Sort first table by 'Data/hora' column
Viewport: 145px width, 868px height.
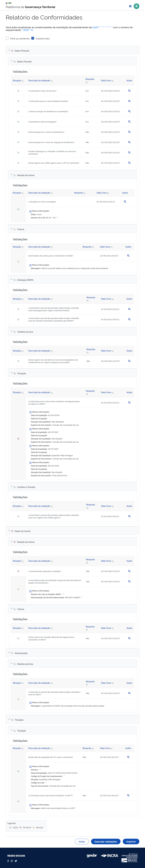[107, 81]
